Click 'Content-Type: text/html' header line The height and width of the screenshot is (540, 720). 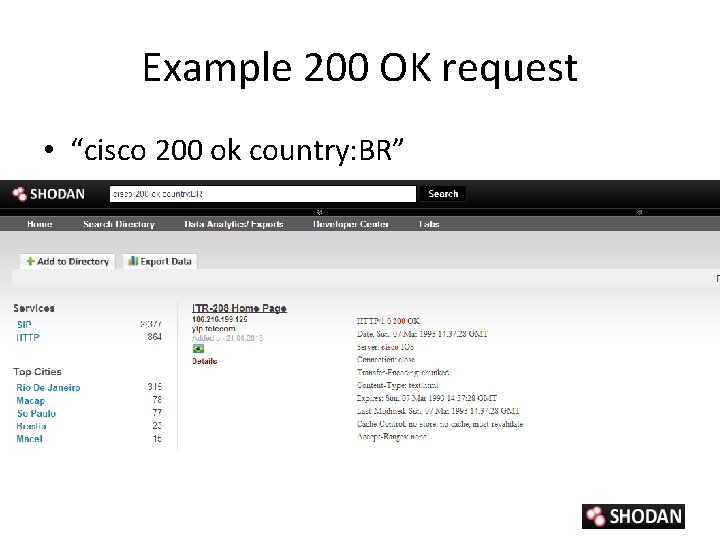tap(397, 385)
